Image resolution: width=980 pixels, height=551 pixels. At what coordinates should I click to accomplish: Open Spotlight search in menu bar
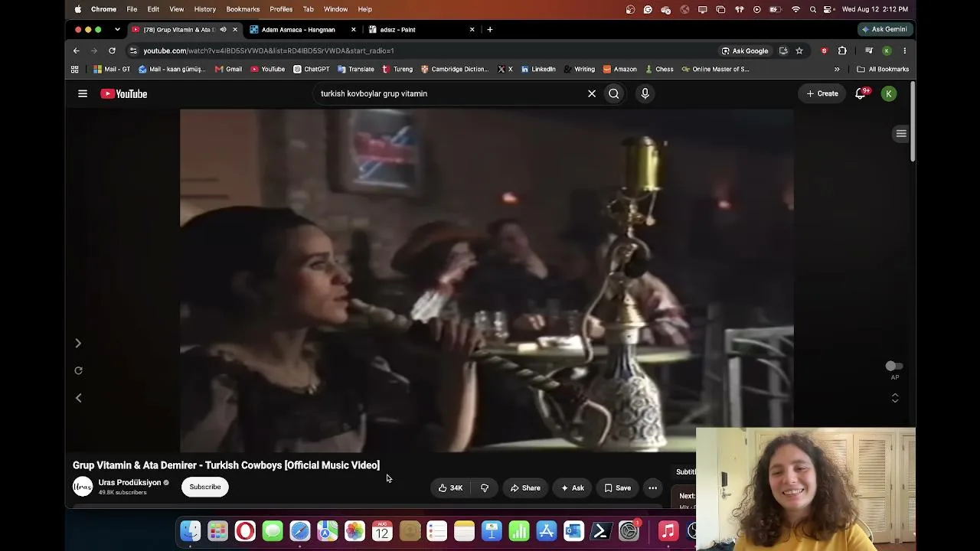(x=812, y=9)
